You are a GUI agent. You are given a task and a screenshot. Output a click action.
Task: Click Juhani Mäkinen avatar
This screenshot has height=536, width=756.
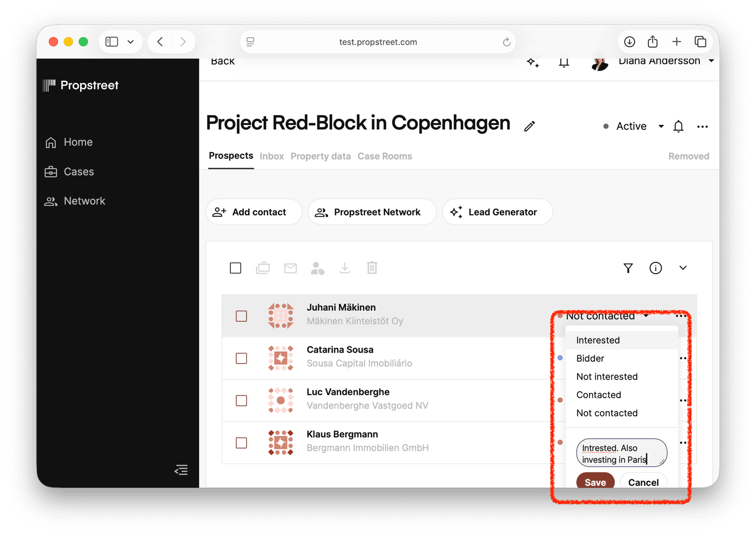coord(281,316)
